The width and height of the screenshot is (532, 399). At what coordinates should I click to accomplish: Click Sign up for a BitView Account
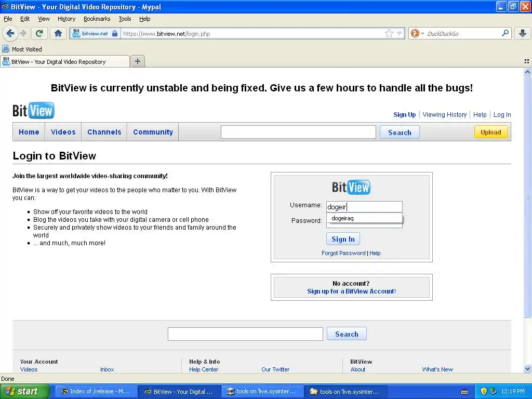click(352, 291)
